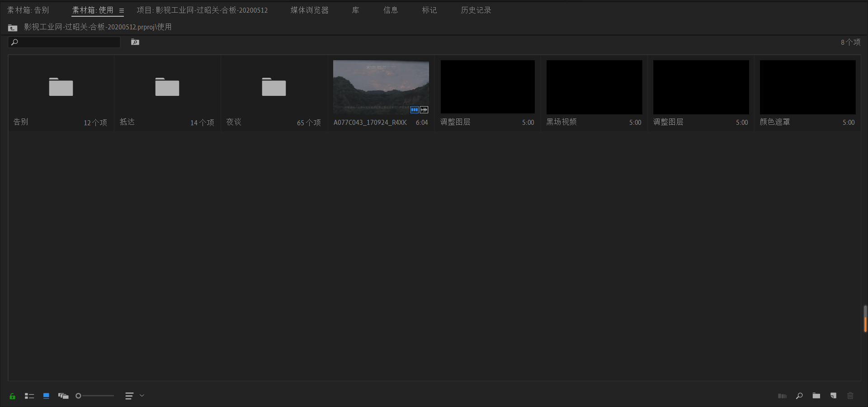Navigate up with the parent folder icon
This screenshot has width=868, height=407.
[x=13, y=28]
